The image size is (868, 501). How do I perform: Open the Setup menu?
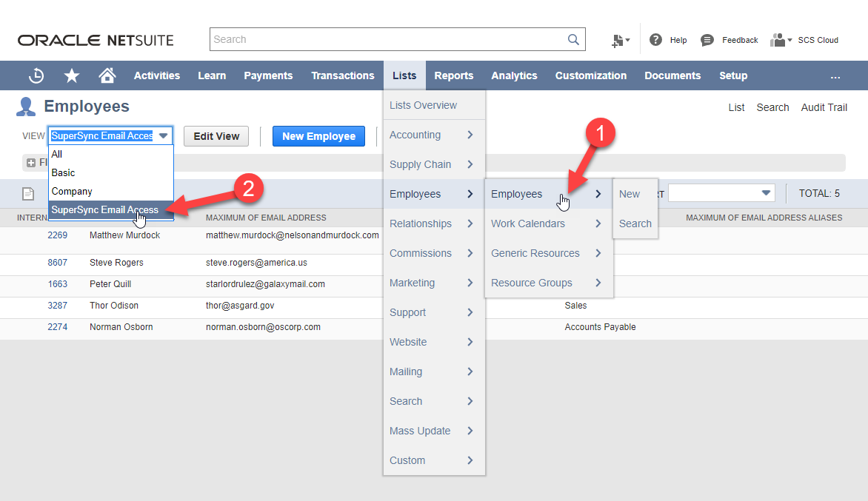coord(733,75)
